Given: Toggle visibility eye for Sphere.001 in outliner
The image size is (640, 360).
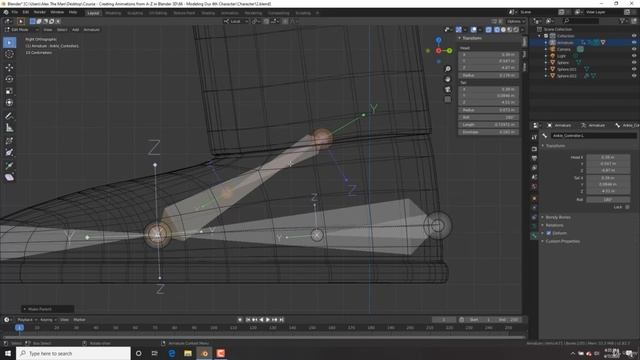Looking at the screenshot, I should pos(634,69).
